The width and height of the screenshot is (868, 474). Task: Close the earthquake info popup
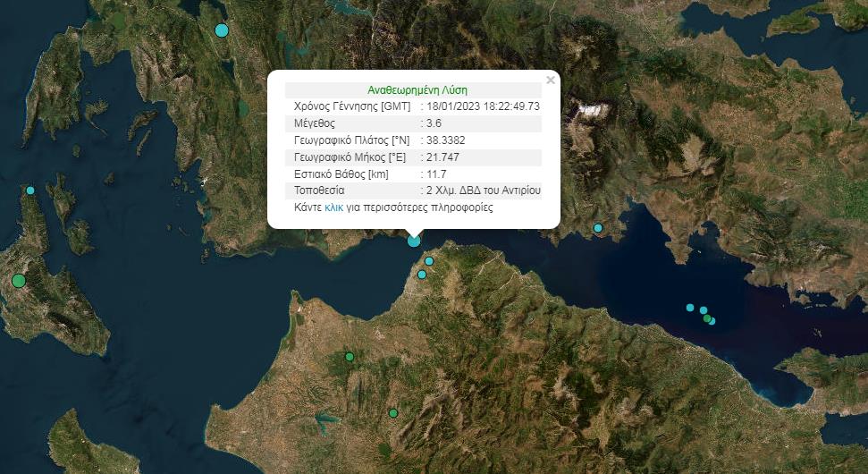(x=551, y=80)
